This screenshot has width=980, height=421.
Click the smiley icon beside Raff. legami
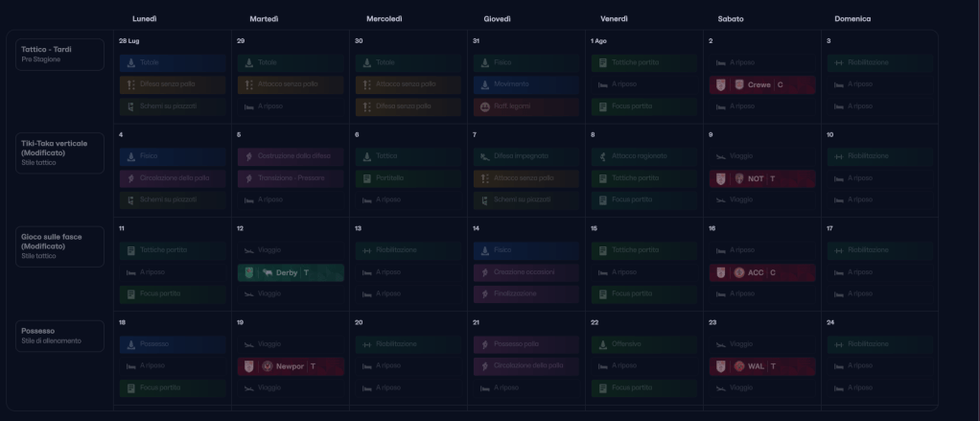(485, 106)
